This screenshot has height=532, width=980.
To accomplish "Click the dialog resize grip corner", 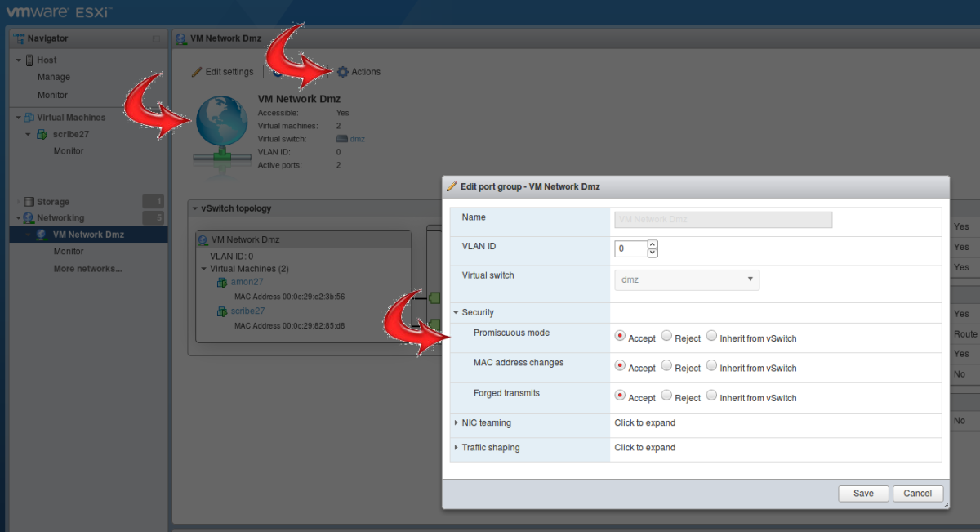I will (x=946, y=506).
